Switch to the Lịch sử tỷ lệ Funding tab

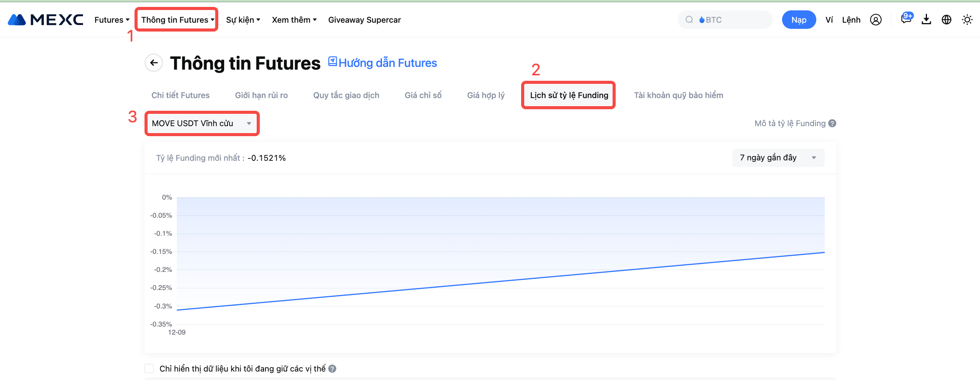click(569, 95)
